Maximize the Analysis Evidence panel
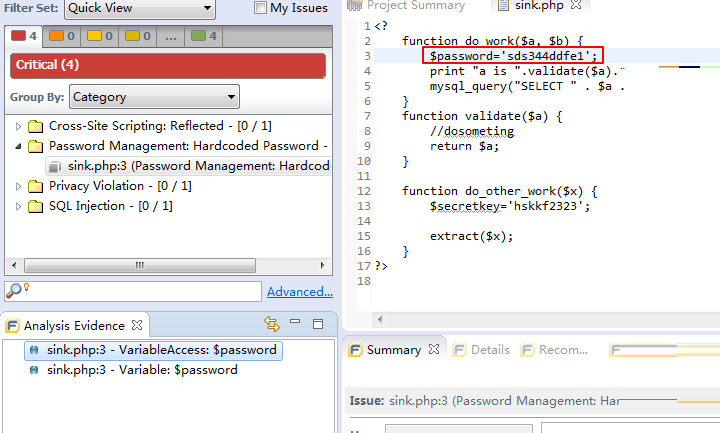 317,324
